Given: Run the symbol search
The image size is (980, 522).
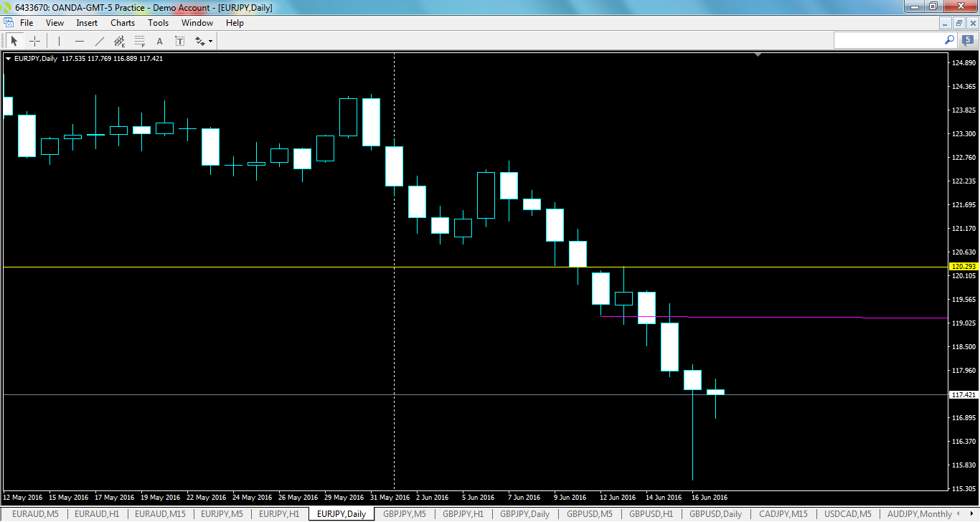Looking at the screenshot, I should point(948,40).
